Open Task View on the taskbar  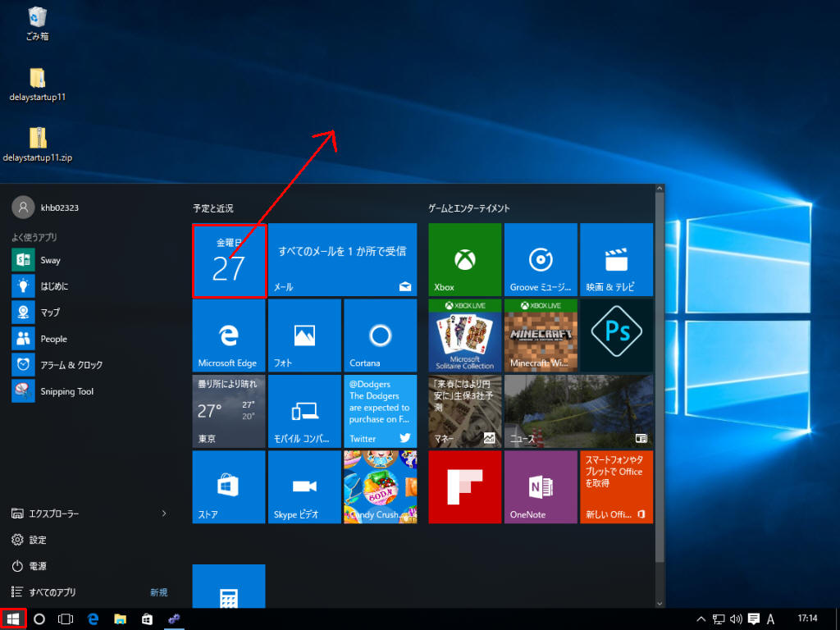coord(66,619)
